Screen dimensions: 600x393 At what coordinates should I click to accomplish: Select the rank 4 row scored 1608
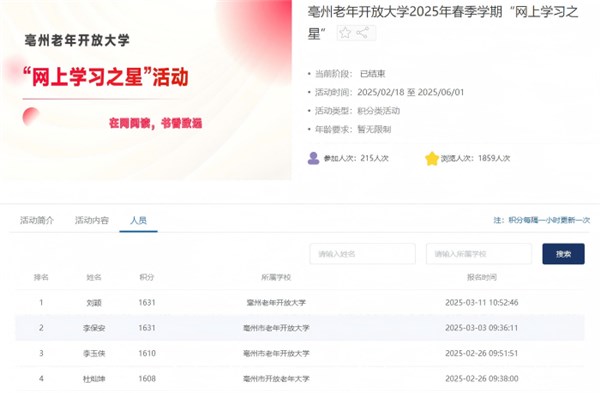300,378
